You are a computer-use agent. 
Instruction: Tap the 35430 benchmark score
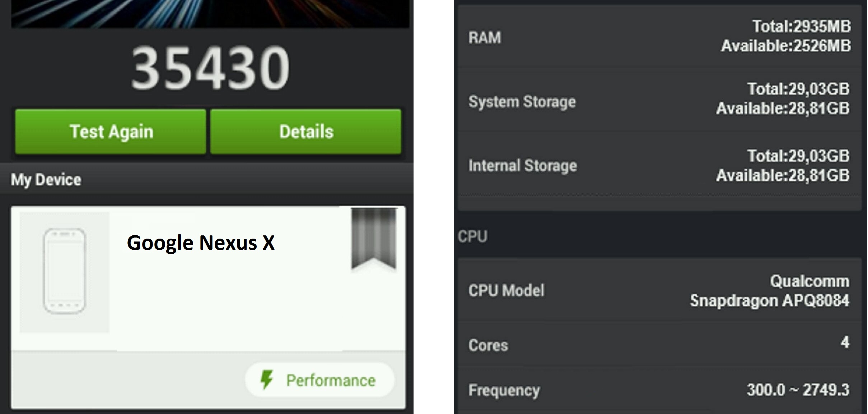(211, 68)
